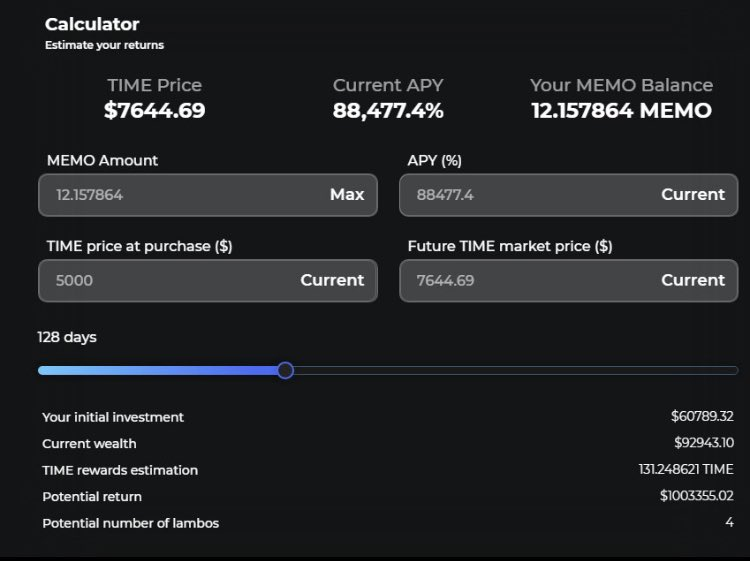Select MEMO balance 12.157864 MEMO

pos(621,110)
